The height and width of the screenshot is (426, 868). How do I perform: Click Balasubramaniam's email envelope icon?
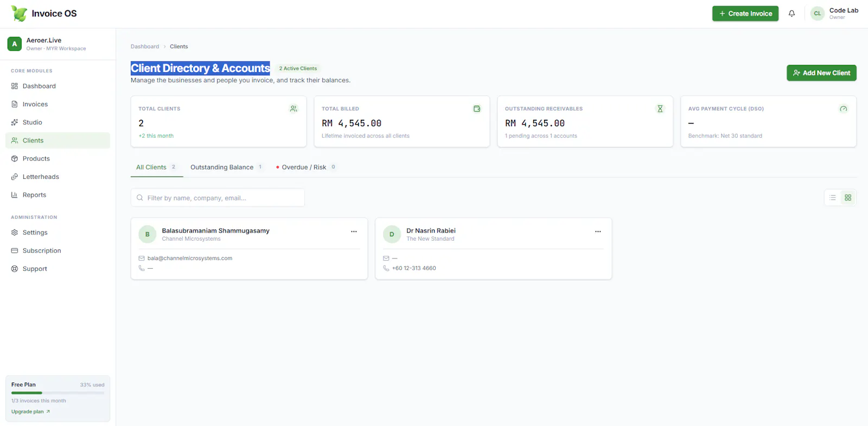pos(142,259)
